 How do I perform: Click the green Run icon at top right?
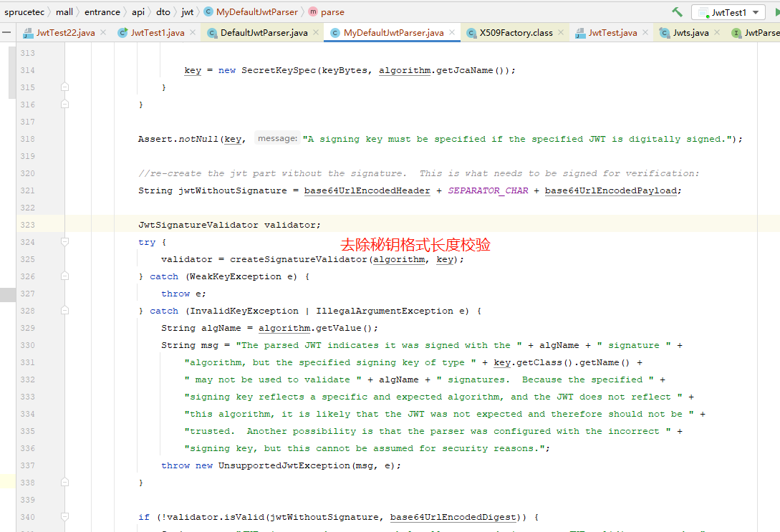pos(777,11)
